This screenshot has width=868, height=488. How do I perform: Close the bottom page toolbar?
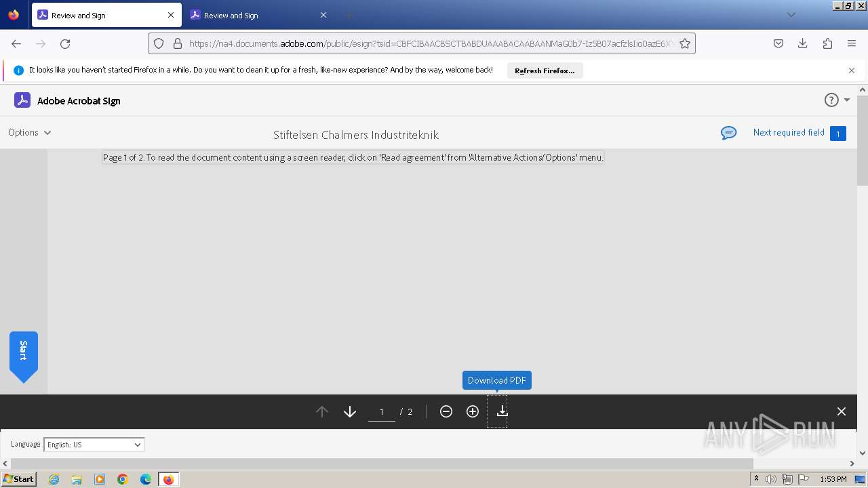click(842, 411)
